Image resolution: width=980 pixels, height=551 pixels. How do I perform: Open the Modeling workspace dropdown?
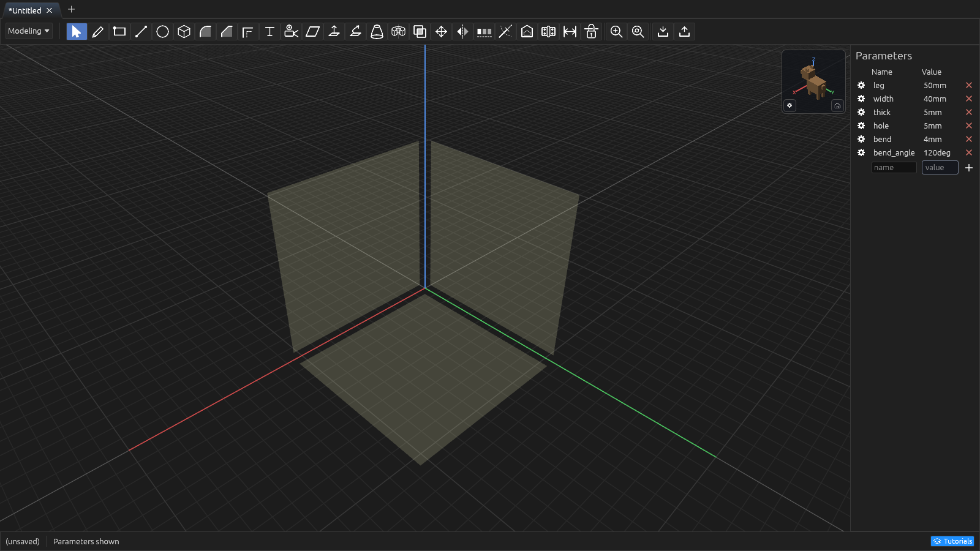click(x=29, y=31)
